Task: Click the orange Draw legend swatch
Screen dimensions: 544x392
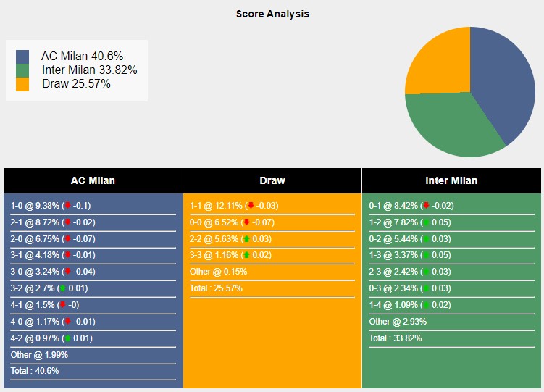Action: (x=22, y=84)
